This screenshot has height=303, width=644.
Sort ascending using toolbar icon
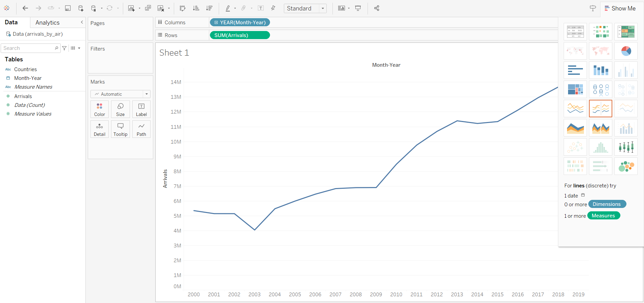click(196, 8)
